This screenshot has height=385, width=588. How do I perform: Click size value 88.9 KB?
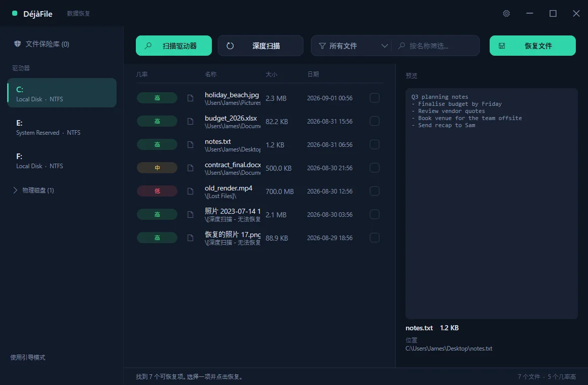pyautogui.click(x=277, y=238)
